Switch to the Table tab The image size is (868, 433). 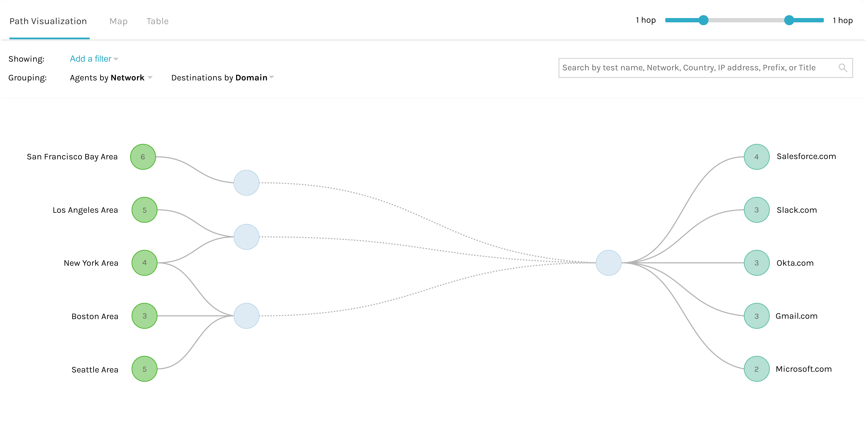pos(157,21)
